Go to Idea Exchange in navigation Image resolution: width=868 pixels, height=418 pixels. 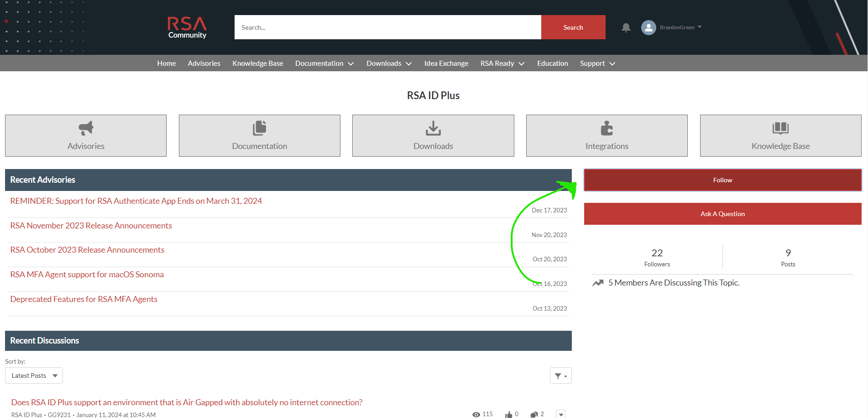[x=446, y=63]
